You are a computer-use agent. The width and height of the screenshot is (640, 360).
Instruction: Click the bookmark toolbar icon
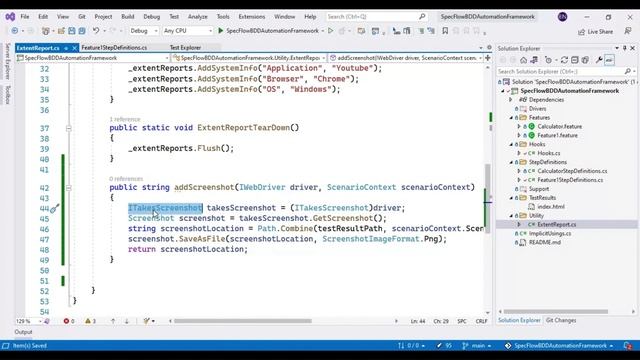coord(445,31)
